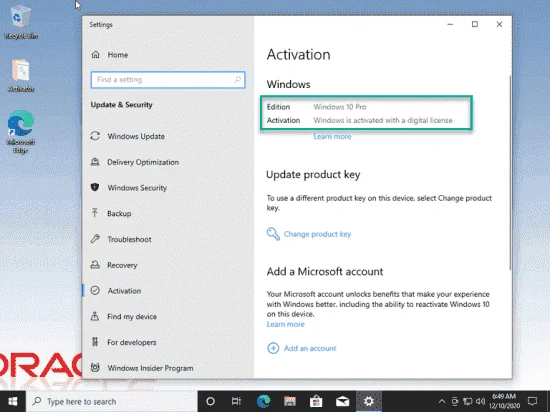Click the network icon in system tray
This screenshot has height=412, width=550.
(x=468, y=401)
